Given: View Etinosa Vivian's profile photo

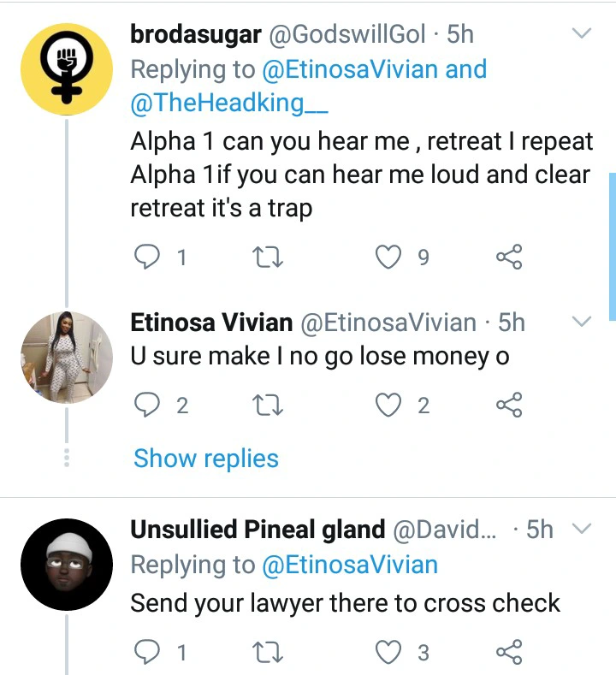Looking at the screenshot, I should 67,357.
